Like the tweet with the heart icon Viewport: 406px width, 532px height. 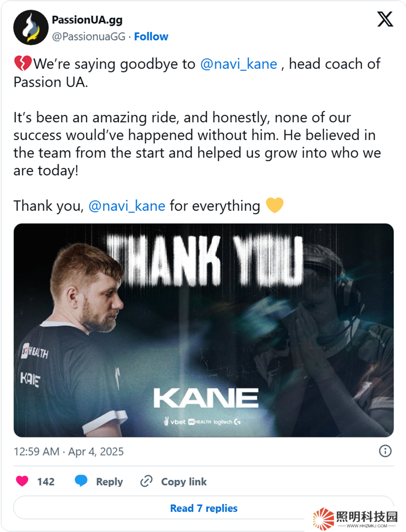pyautogui.click(x=22, y=481)
